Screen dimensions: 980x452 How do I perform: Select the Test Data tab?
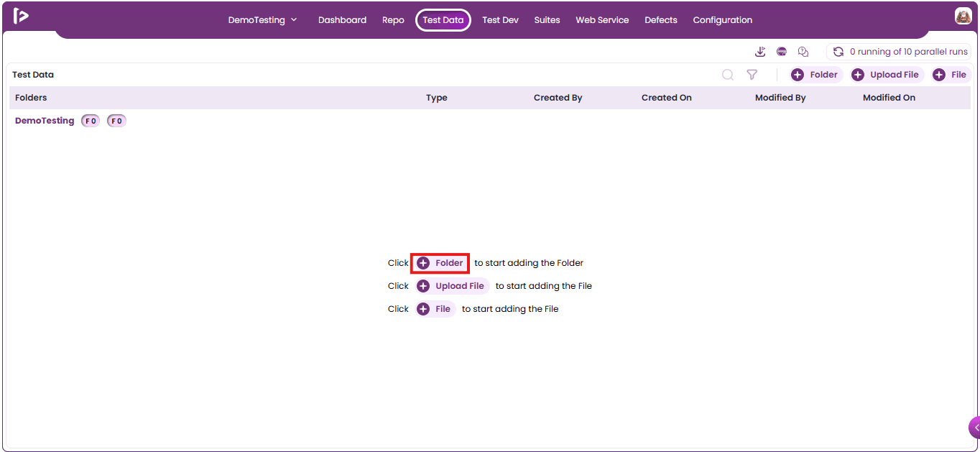[x=443, y=20]
